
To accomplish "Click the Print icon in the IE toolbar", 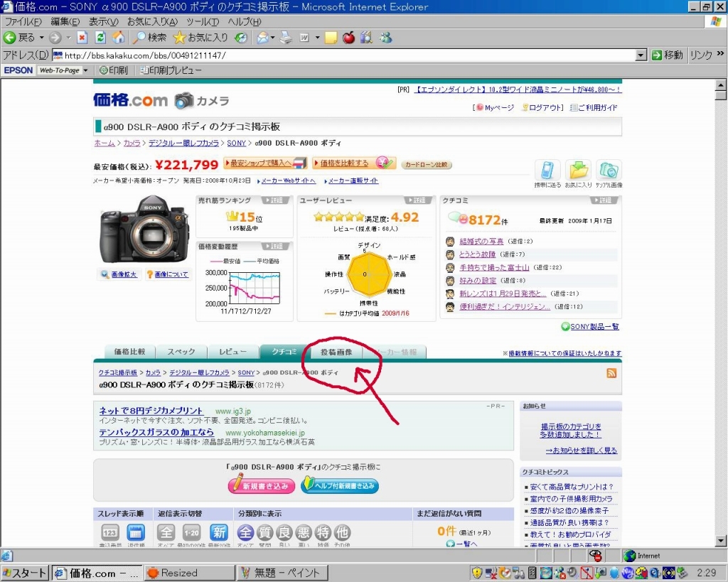I will [286, 38].
